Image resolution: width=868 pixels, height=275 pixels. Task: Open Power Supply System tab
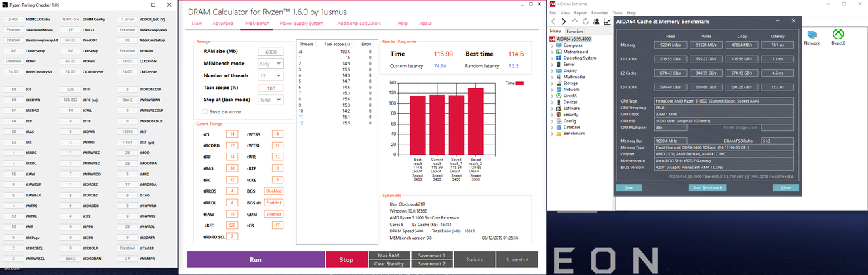pos(301,24)
